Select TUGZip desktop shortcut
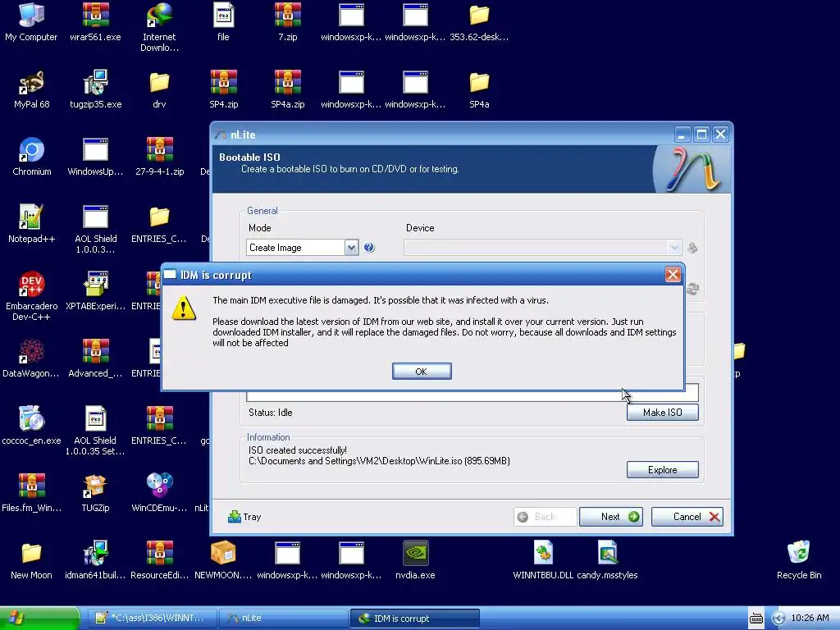The image size is (840, 630). tap(95, 494)
